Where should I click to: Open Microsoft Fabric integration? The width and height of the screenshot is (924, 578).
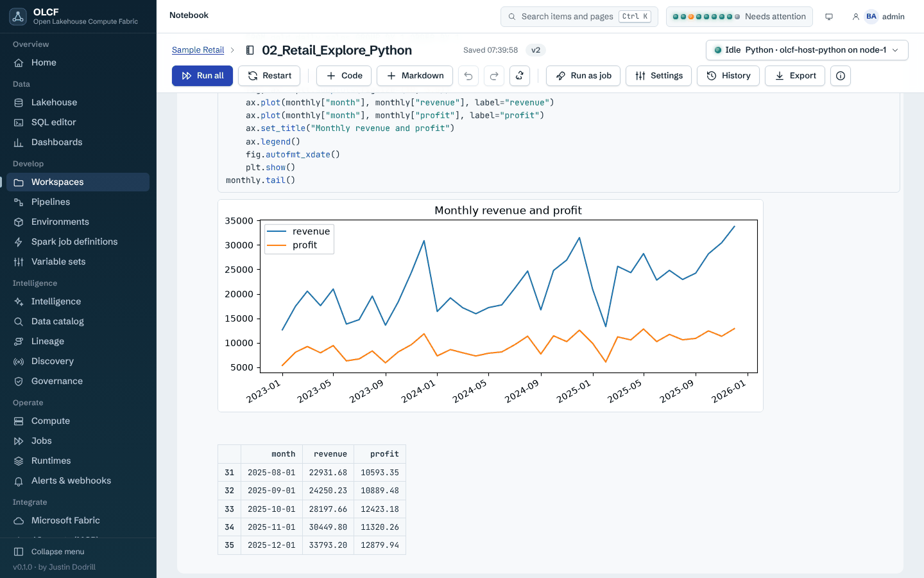click(78, 520)
